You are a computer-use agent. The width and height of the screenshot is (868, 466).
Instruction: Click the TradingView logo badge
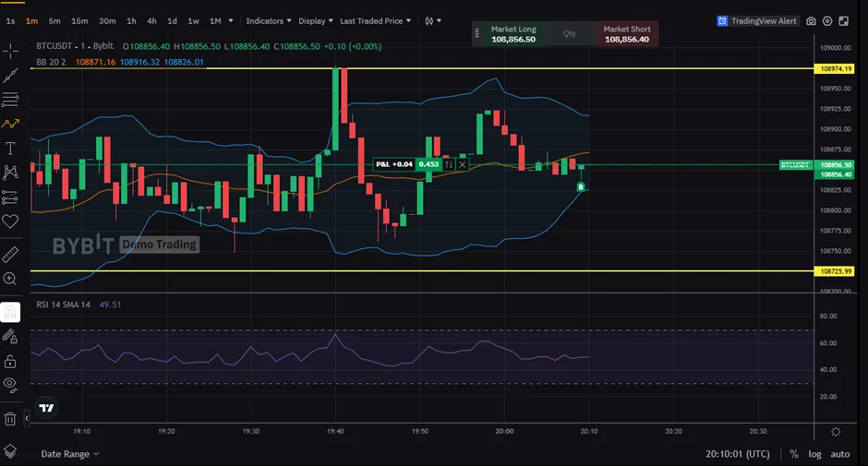point(46,408)
